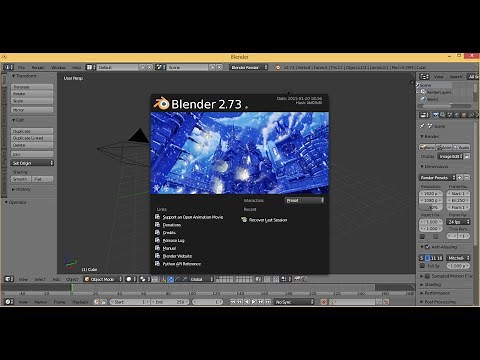Screen dimensions: 480x360
Task: Open the Render Presets dropdown
Action: pyautogui.click(x=437, y=177)
